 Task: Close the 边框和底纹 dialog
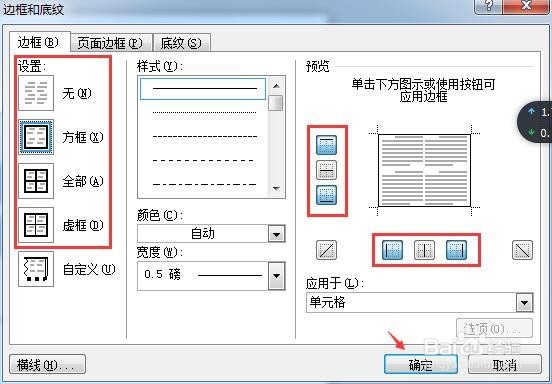coord(526,6)
